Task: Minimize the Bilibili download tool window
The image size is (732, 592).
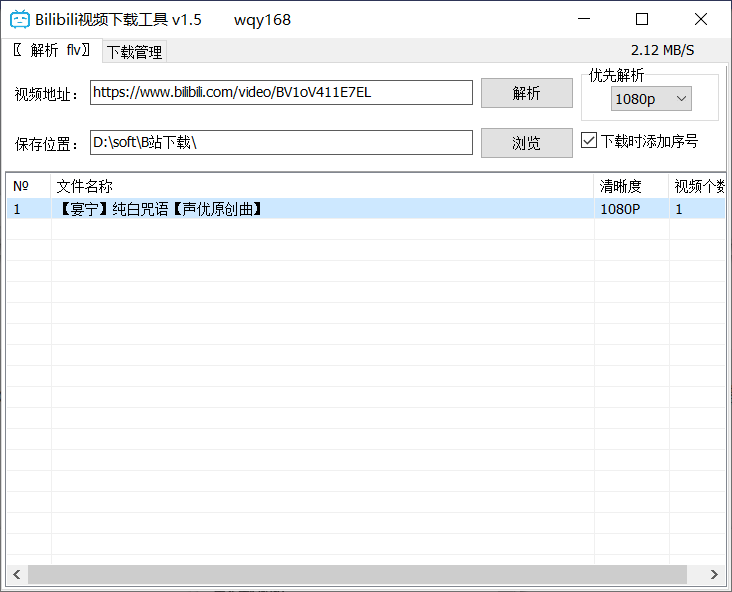Action: pos(584,19)
